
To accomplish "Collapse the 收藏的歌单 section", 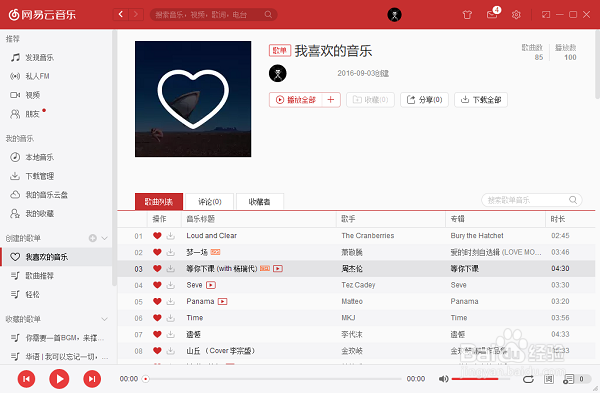I will coord(104,319).
